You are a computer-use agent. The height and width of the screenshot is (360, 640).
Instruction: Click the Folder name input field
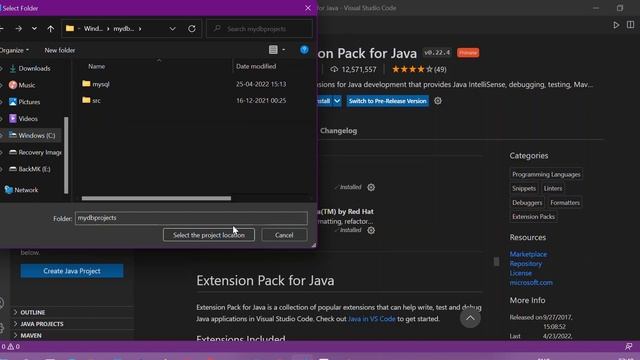[x=191, y=218]
